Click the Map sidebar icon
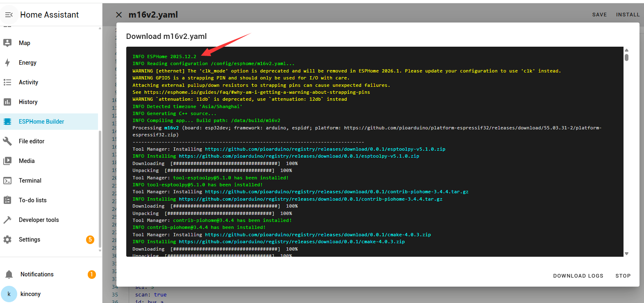644x303 pixels. pos(7,43)
